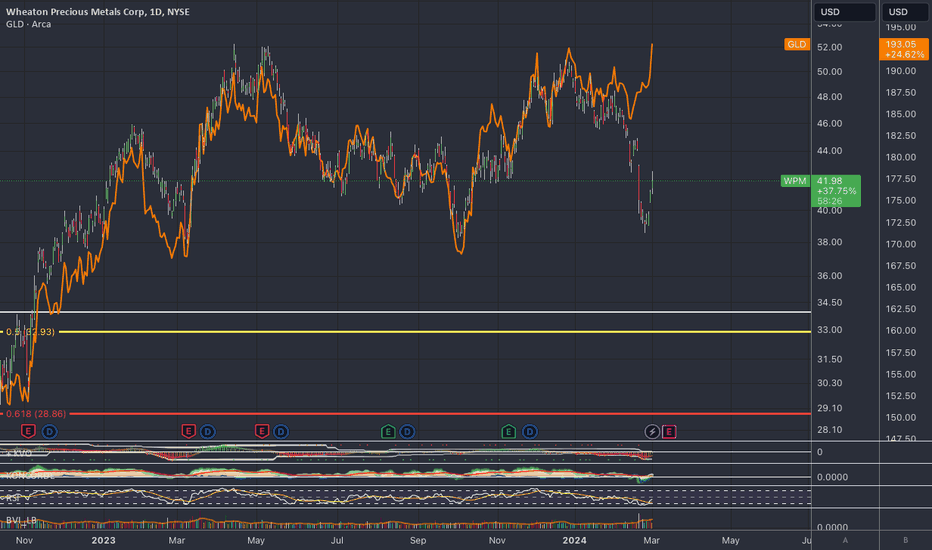Open the pink upcoming earnings marker
This screenshot has height=550, width=932.
pos(669,431)
